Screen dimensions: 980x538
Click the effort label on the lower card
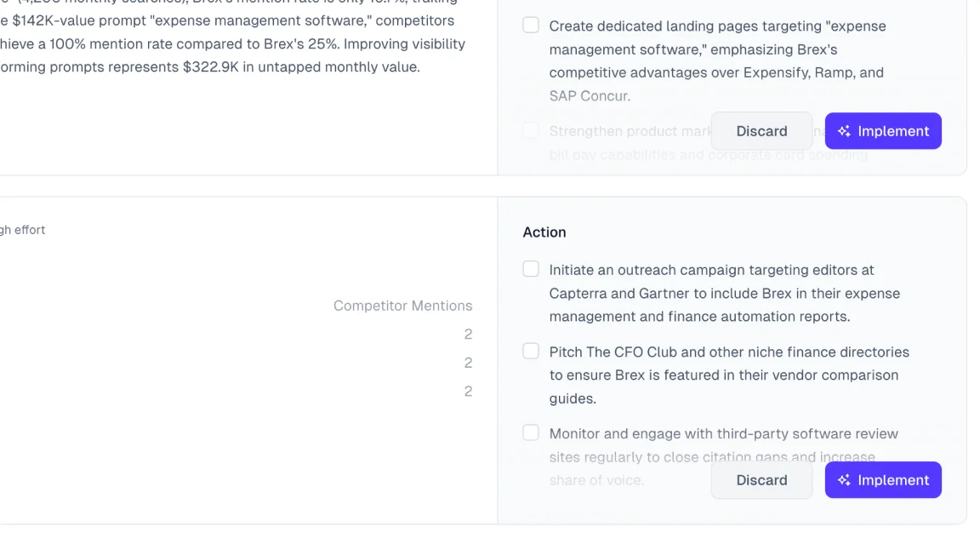pyautogui.click(x=23, y=230)
